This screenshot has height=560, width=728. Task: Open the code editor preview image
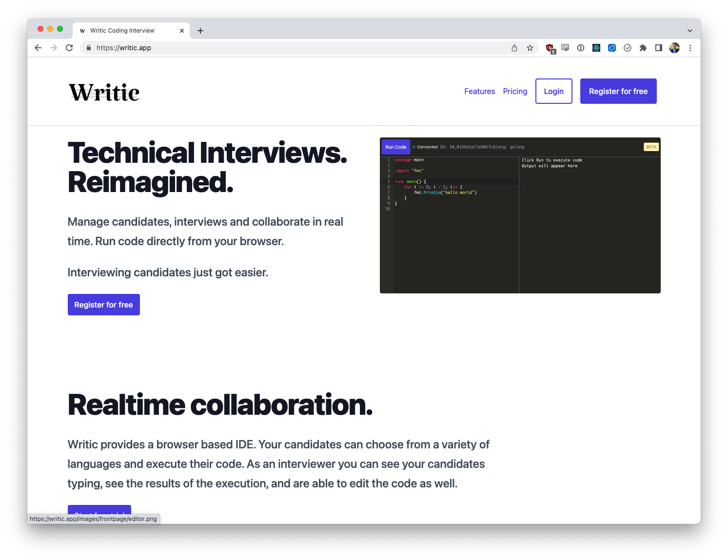point(520,215)
